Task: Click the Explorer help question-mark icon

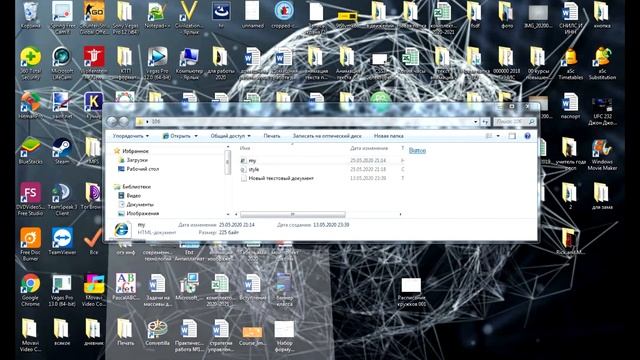Action: 527,136
